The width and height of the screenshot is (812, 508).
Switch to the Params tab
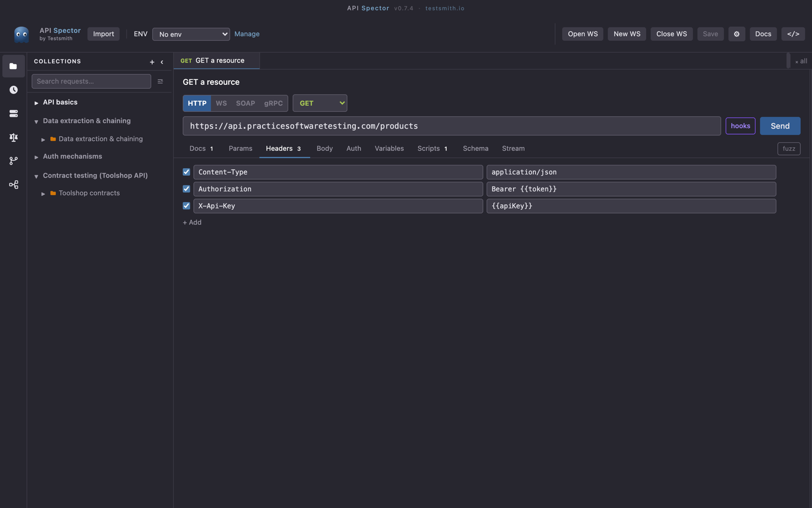[241, 148]
